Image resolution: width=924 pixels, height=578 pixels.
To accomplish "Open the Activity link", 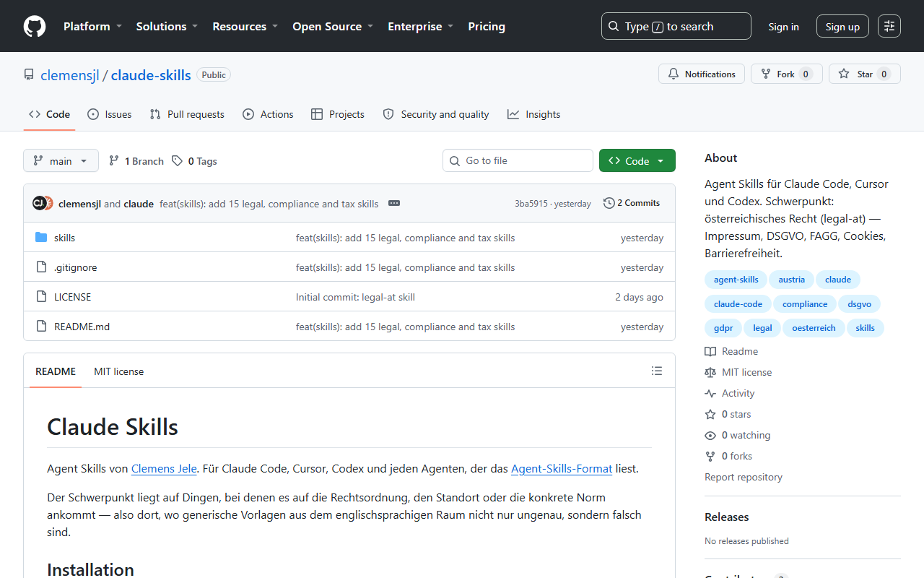I will tap(730, 393).
